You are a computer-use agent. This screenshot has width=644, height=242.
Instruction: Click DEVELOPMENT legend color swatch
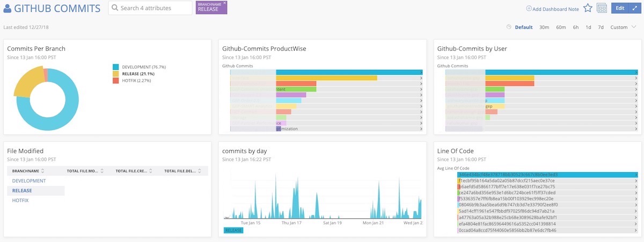tap(115, 67)
